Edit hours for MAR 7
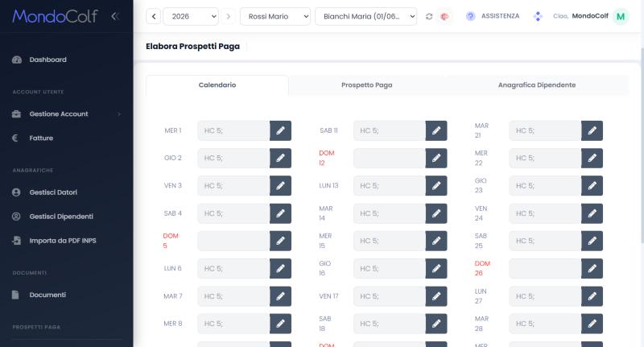 280,296
